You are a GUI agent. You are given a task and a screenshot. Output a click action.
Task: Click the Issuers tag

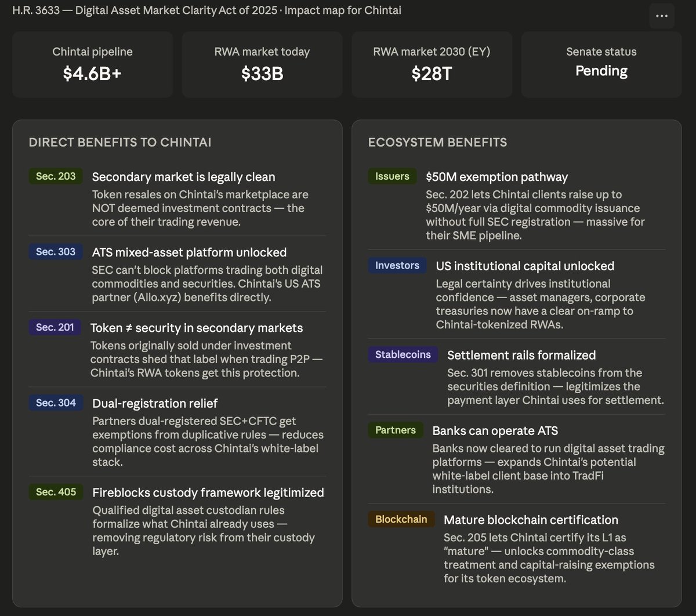pos(392,176)
